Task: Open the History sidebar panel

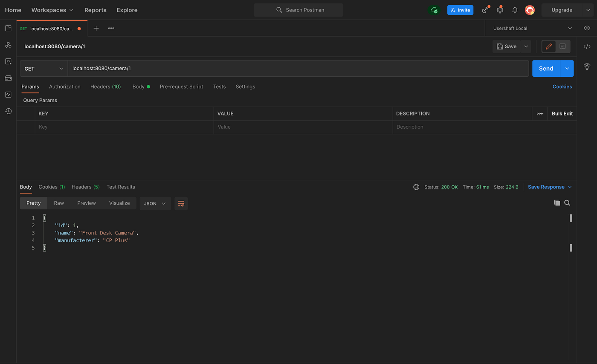Action: 8,111
